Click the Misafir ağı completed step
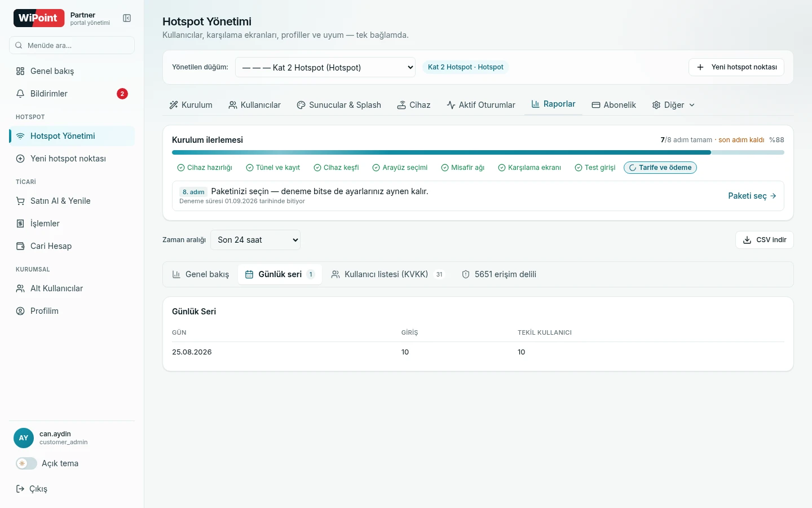 click(463, 168)
